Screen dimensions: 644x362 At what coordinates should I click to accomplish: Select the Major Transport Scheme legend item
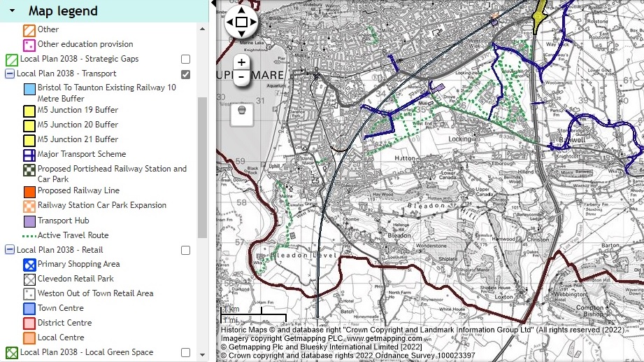click(81, 154)
